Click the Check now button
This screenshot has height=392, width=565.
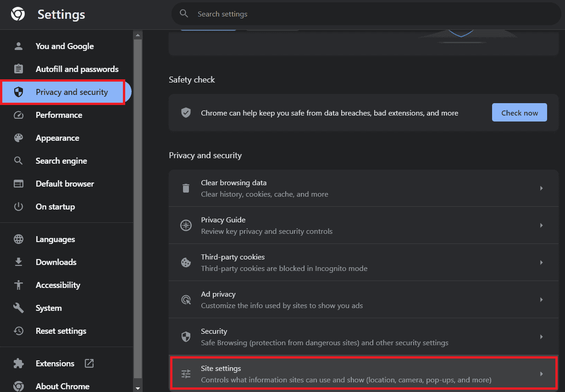[519, 112]
